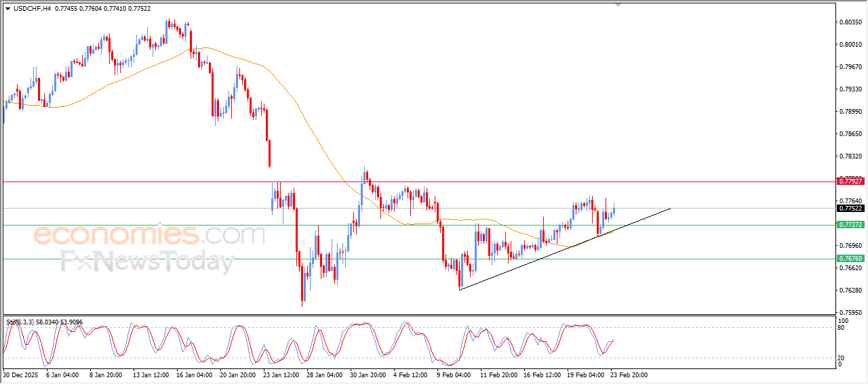This screenshot has width=868, height=384.
Task: Click the 23 Feb 20:00 date label
Action: (629, 374)
